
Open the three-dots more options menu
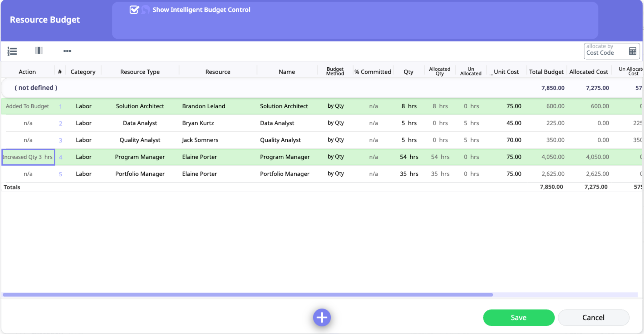[x=67, y=51]
